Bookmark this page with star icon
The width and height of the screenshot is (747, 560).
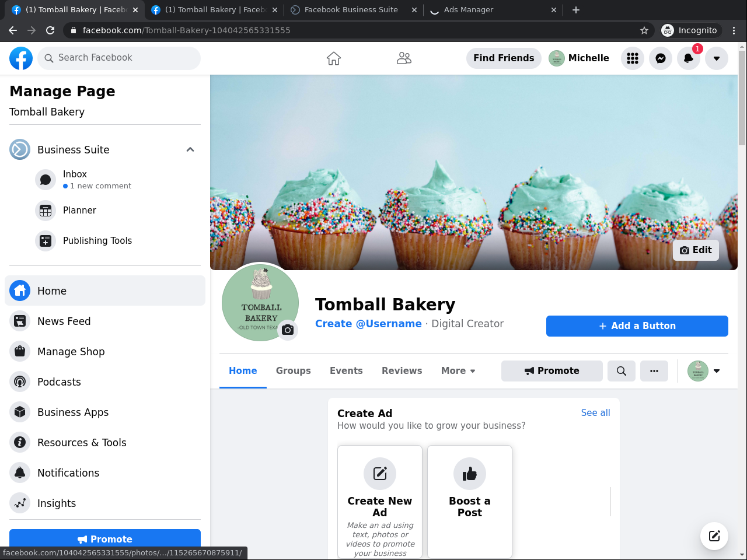click(x=644, y=30)
